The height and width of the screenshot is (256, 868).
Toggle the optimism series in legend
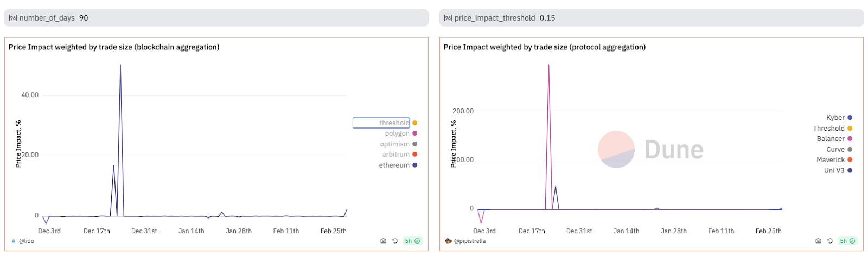[x=395, y=144]
